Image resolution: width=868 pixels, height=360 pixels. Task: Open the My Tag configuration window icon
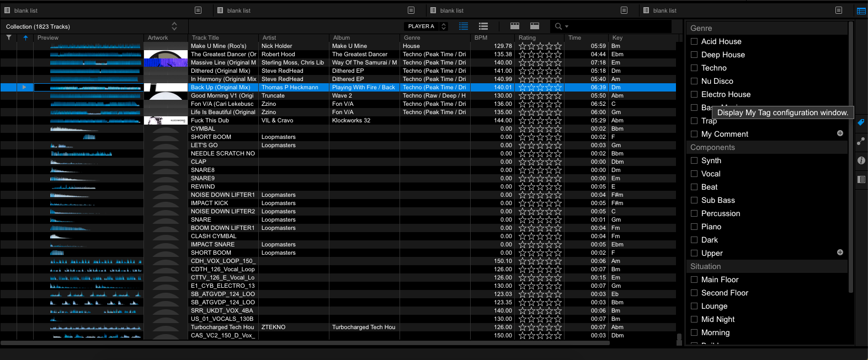(861, 122)
